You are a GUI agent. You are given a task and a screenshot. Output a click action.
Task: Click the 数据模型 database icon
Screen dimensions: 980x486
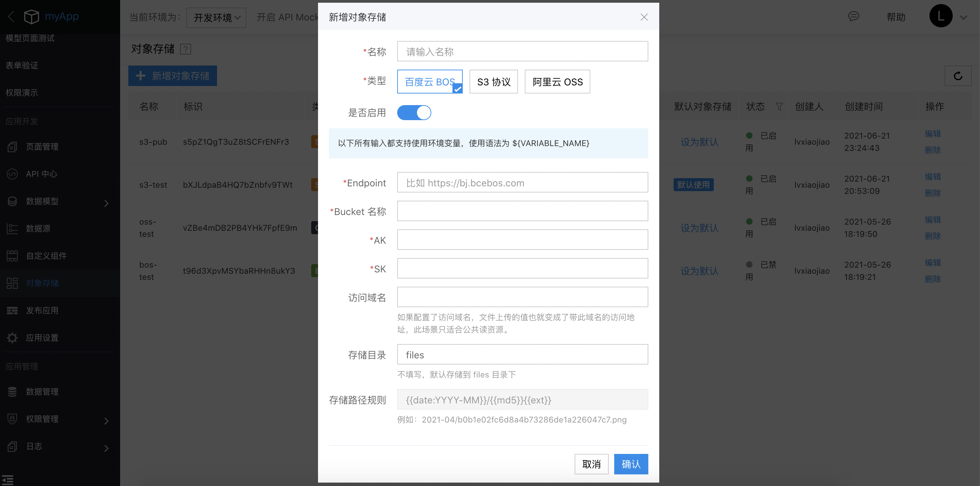click(x=12, y=201)
